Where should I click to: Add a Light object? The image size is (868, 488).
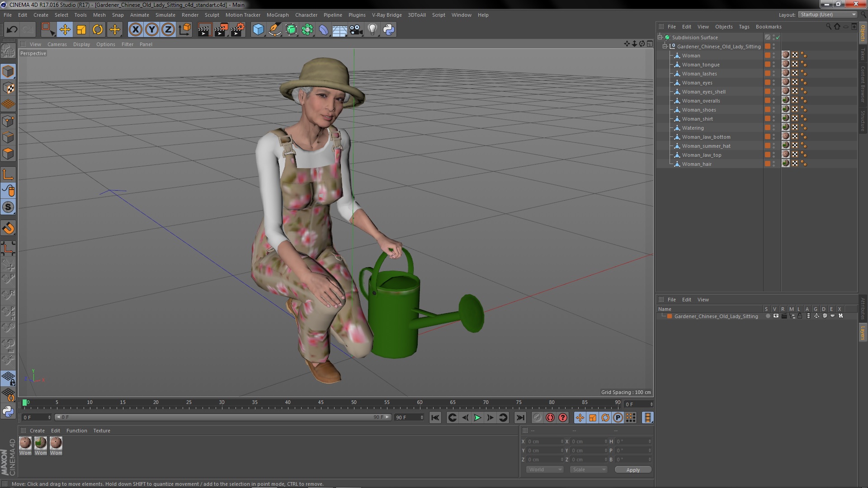pyautogui.click(x=373, y=30)
